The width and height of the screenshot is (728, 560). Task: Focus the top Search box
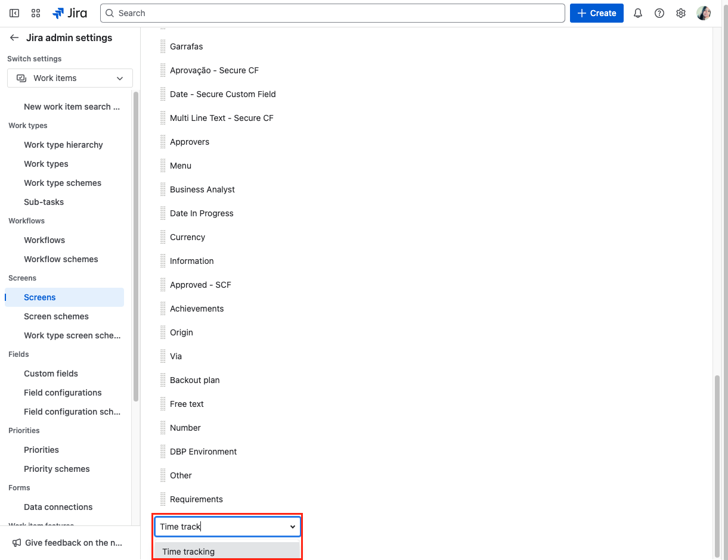click(333, 13)
